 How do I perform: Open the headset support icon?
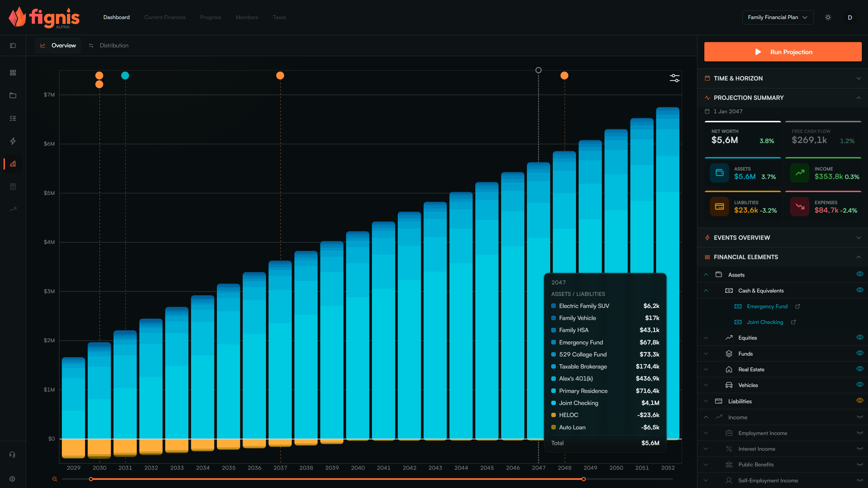(x=12, y=455)
